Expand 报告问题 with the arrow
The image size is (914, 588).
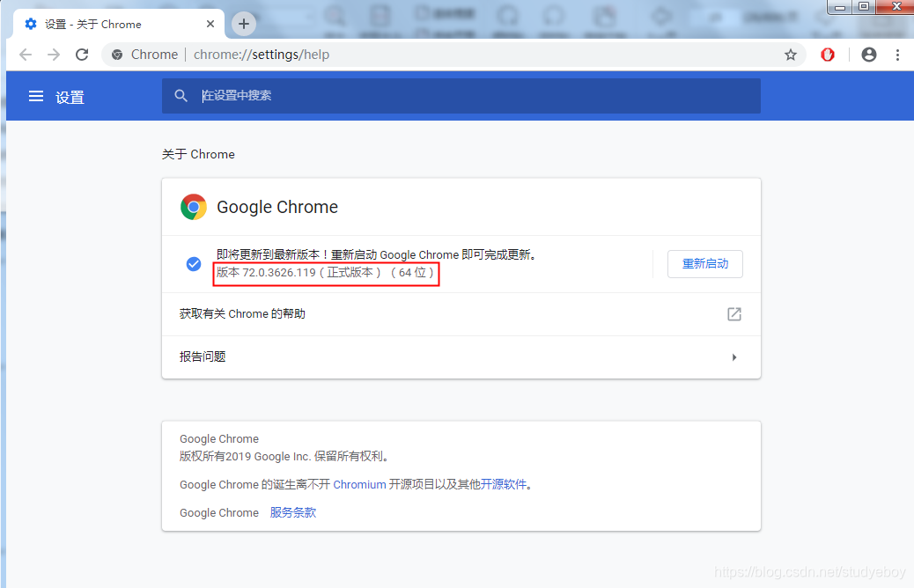click(x=734, y=357)
